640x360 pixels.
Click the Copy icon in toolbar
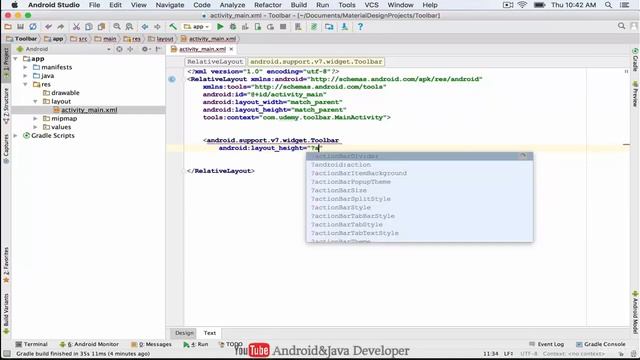(89, 27)
